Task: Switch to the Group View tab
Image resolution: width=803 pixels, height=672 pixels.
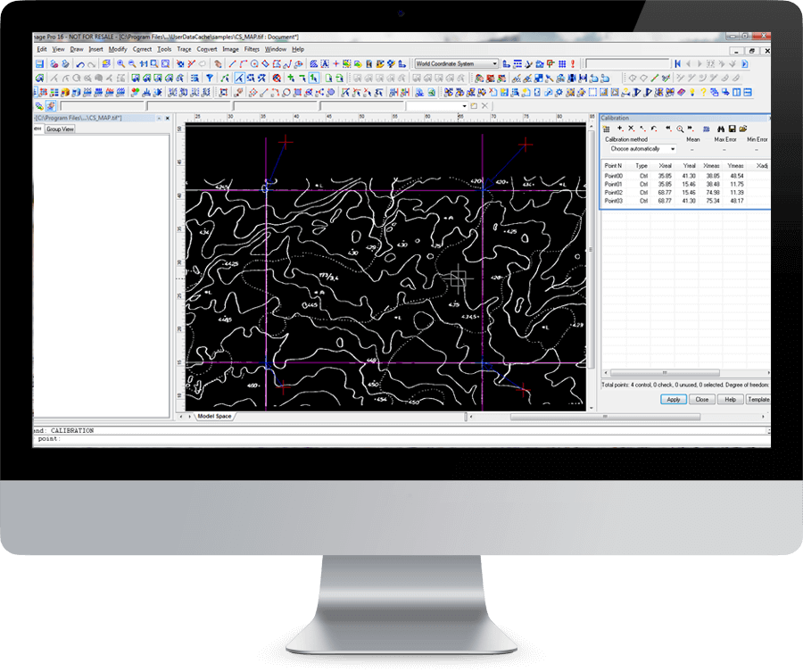Action: pyautogui.click(x=61, y=129)
